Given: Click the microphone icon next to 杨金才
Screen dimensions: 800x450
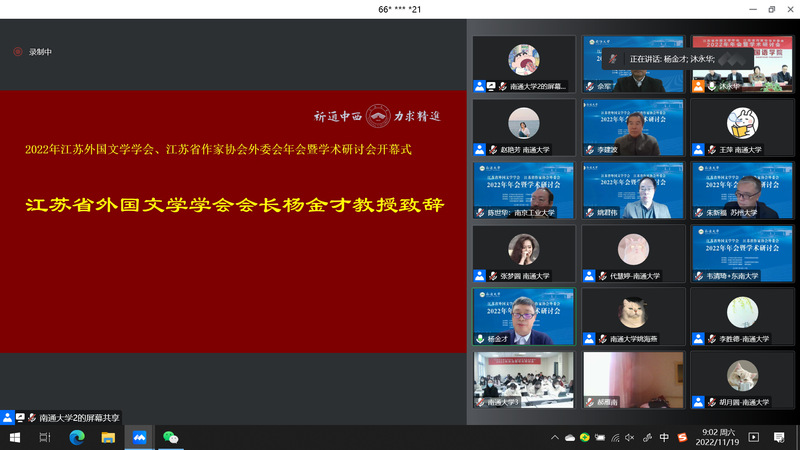Looking at the screenshot, I should click(480, 339).
